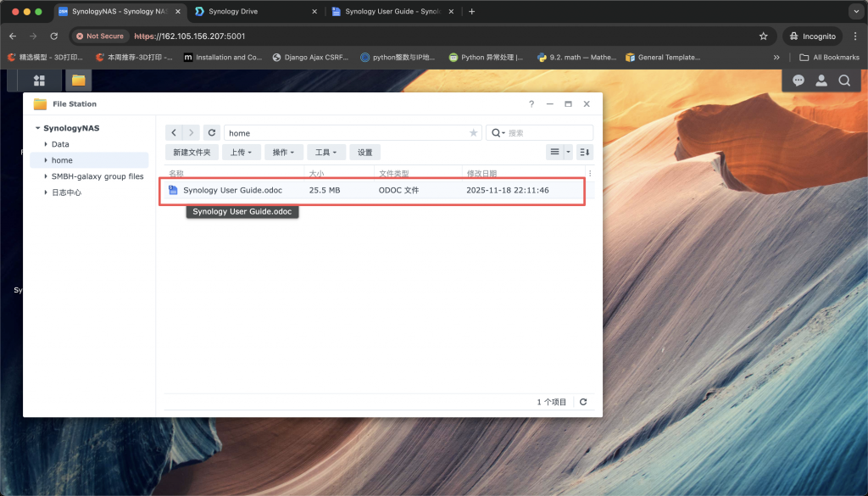Click the 设置 settings button
This screenshot has width=868, height=496.
tap(364, 153)
